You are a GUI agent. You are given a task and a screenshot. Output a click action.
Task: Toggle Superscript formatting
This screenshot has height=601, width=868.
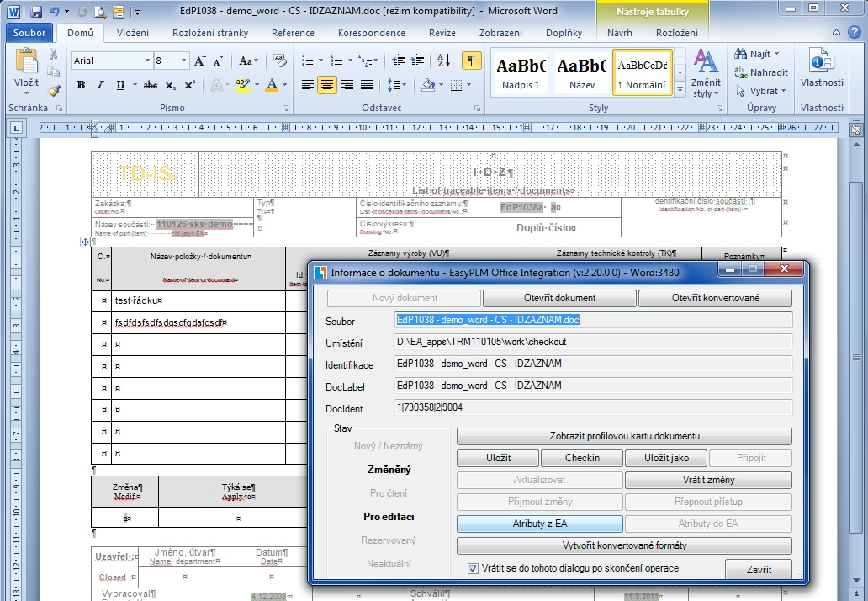pos(189,85)
